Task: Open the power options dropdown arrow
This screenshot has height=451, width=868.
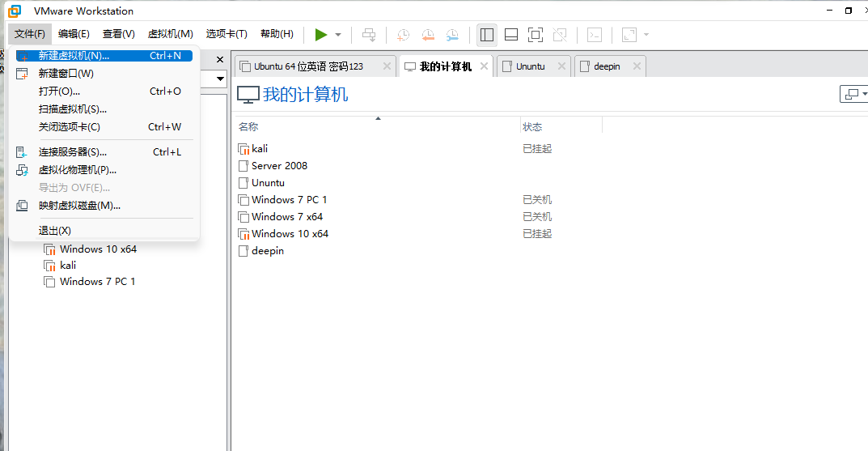Action: [x=338, y=35]
